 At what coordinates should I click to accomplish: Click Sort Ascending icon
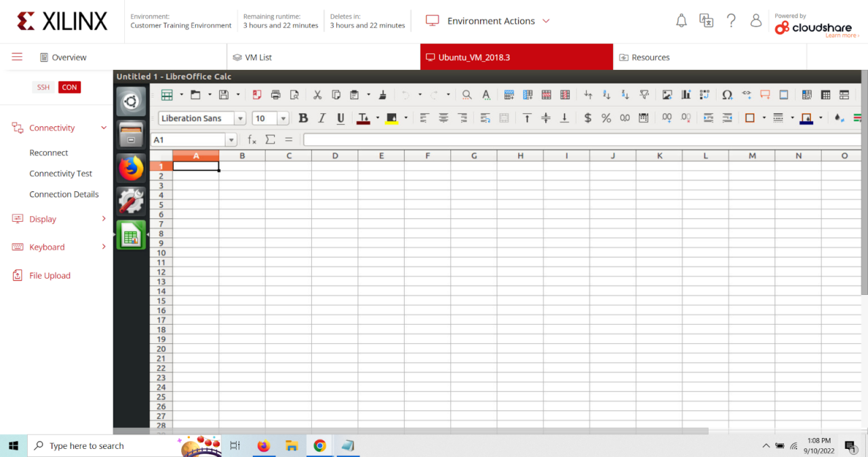[607, 95]
